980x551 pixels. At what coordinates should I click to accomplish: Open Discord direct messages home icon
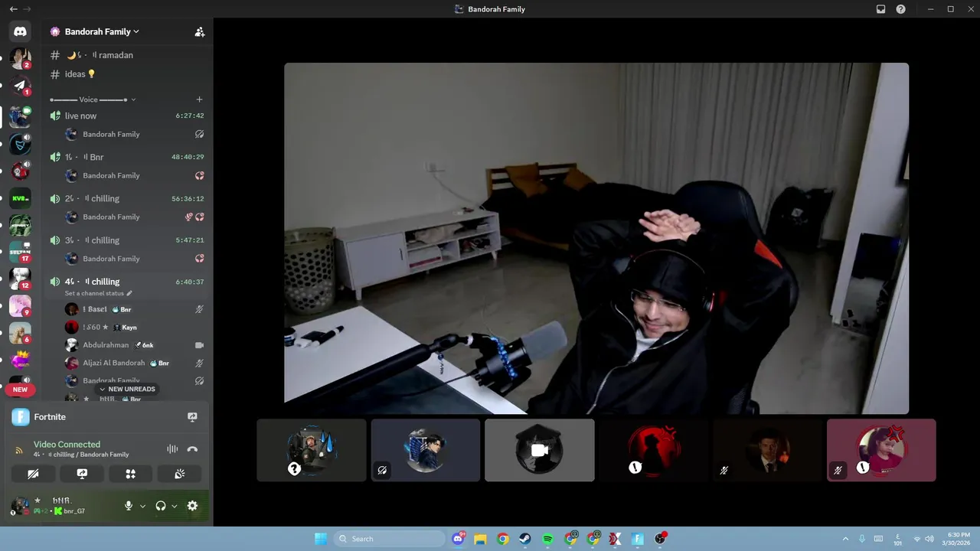[x=20, y=31]
